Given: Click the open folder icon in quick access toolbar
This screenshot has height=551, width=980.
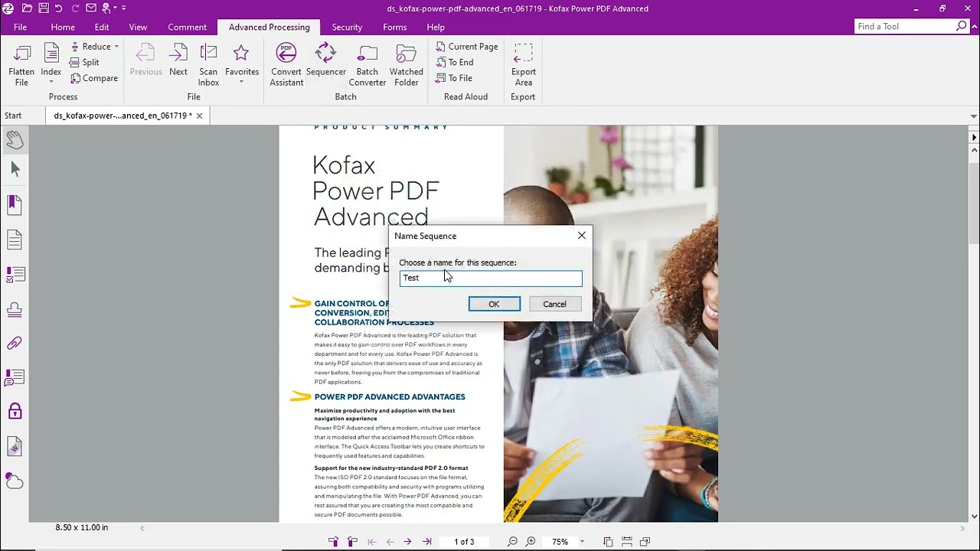Looking at the screenshot, I should 27,8.
